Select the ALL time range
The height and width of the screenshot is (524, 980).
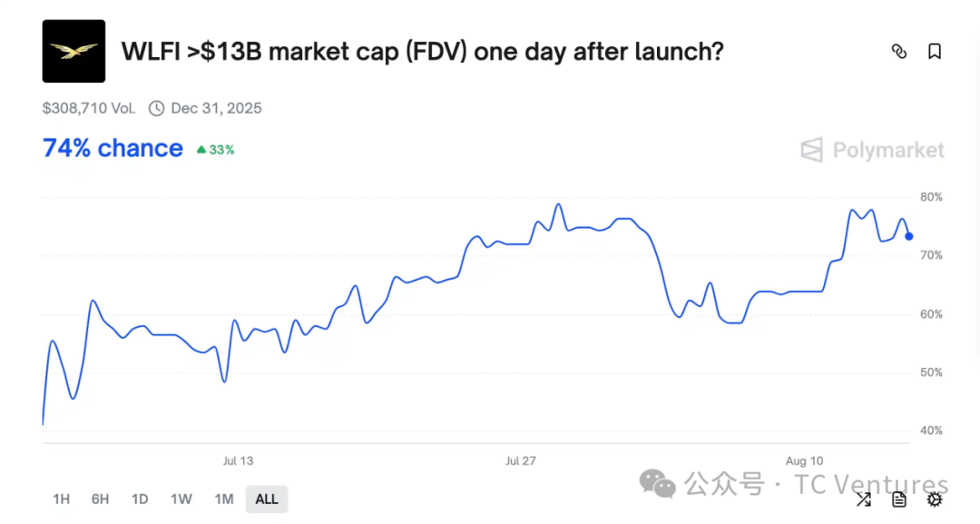point(266,499)
